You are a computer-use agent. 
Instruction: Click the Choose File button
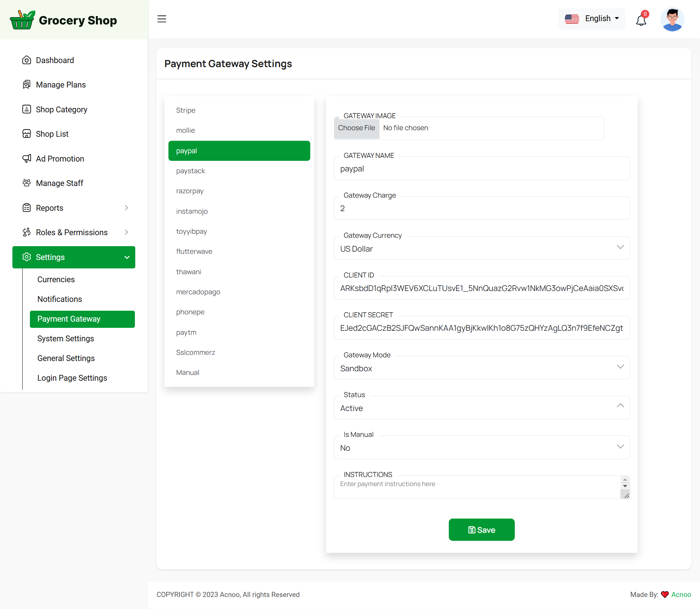pos(356,128)
